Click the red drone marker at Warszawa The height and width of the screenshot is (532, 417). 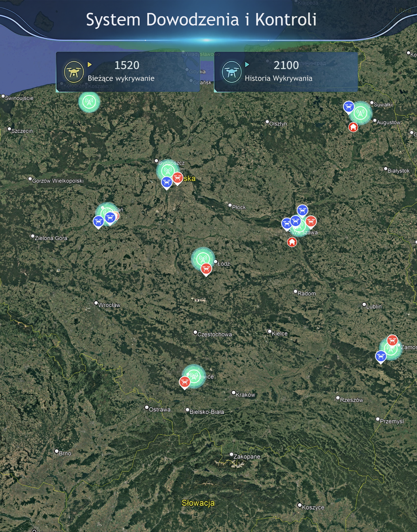pyautogui.click(x=311, y=221)
